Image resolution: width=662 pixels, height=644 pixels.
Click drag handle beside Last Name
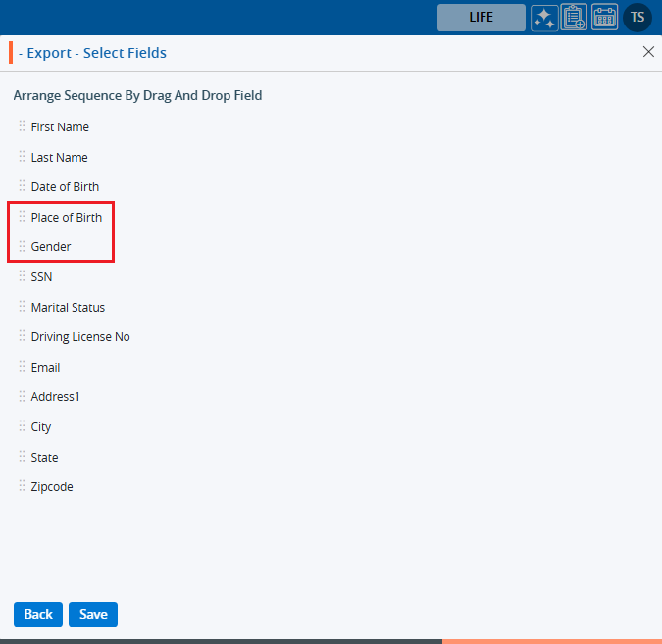click(x=22, y=157)
